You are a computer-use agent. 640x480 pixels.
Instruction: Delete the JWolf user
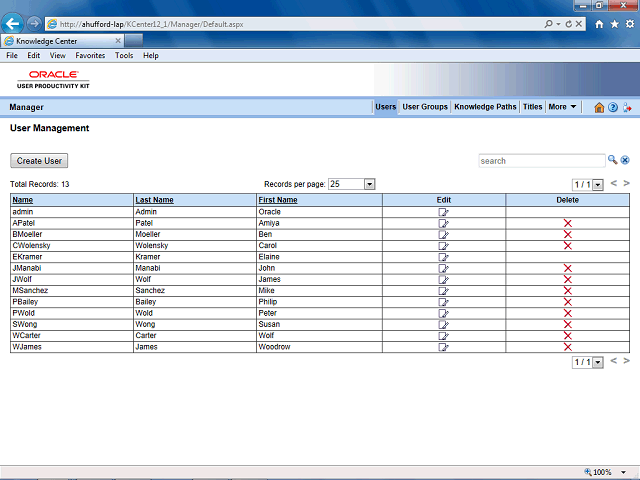coord(567,279)
